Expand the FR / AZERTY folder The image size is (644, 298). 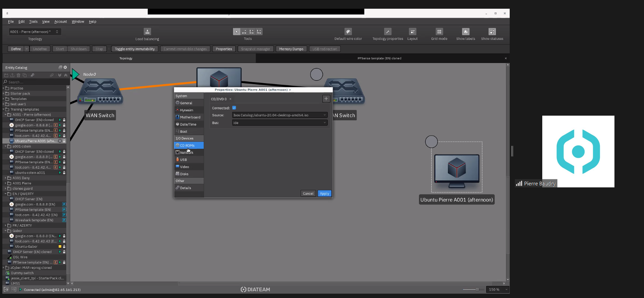point(6,226)
